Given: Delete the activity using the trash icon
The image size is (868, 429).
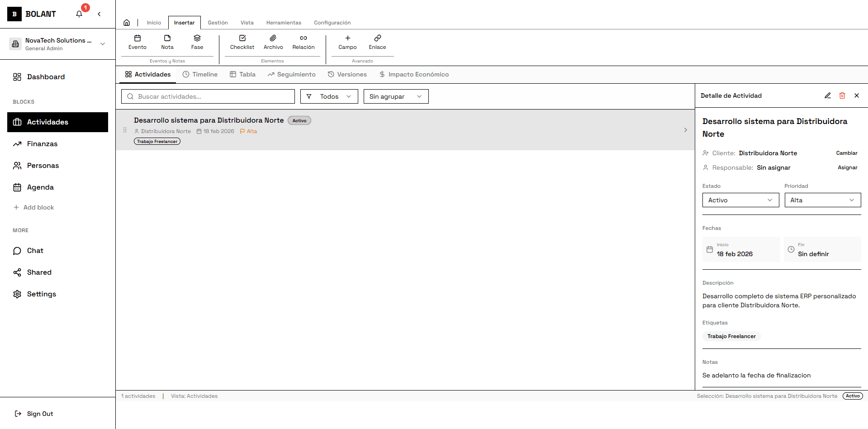Looking at the screenshot, I should (x=842, y=95).
